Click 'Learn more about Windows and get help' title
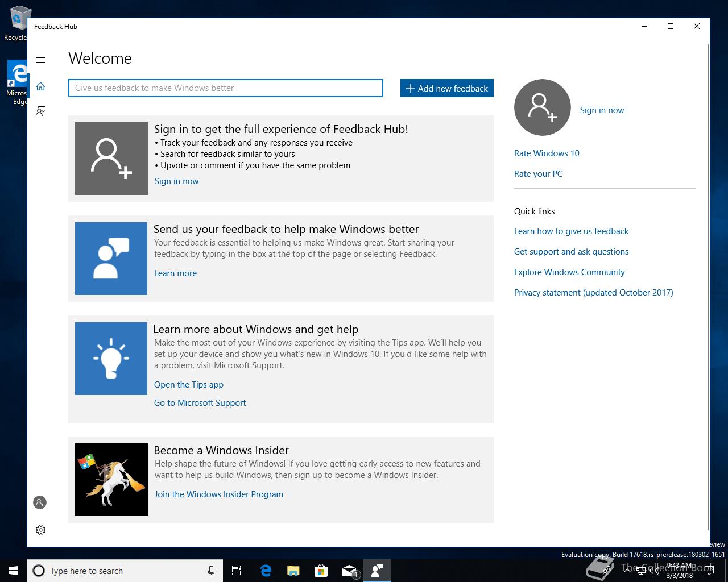Image resolution: width=728 pixels, height=582 pixels. coord(256,329)
